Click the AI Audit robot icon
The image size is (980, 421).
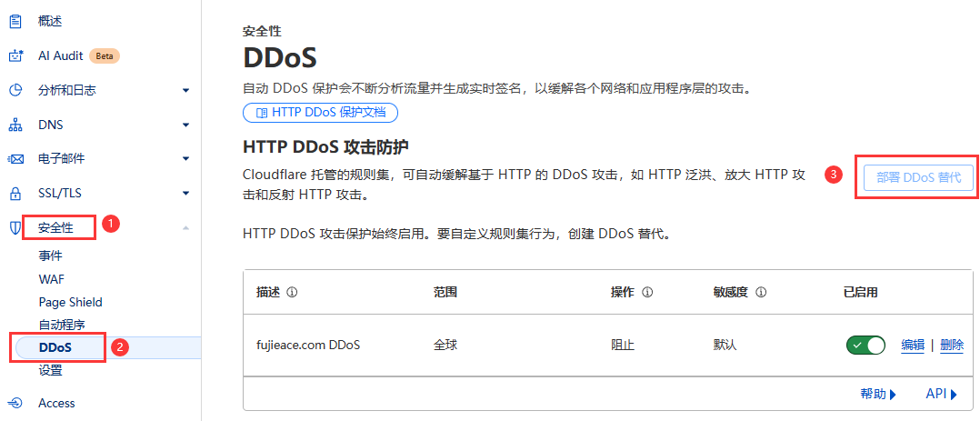click(15, 56)
